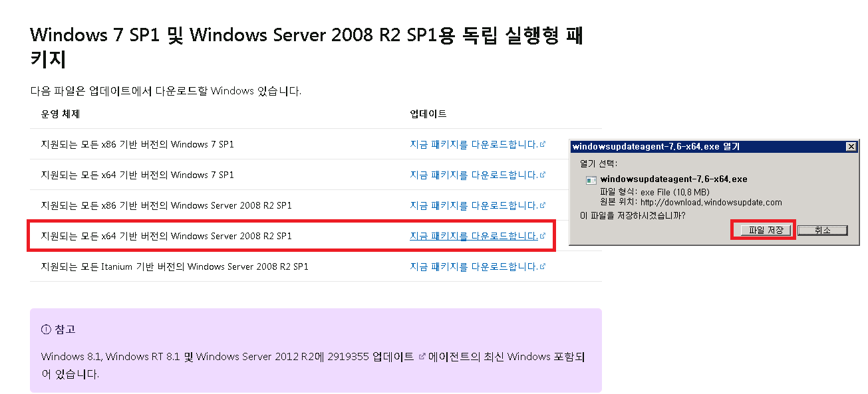Click row text x64 기반 버전의 Windows Server 2008 R2 SP1
Image resolution: width=868 pixels, height=394 pixels.
166,236
